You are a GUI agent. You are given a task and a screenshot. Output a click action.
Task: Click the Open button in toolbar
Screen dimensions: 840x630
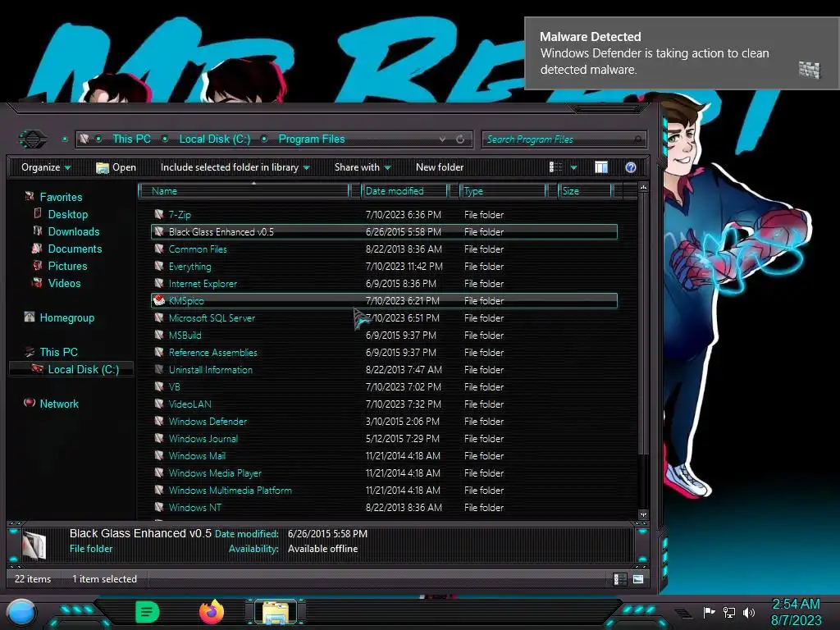(x=116, y=167)
